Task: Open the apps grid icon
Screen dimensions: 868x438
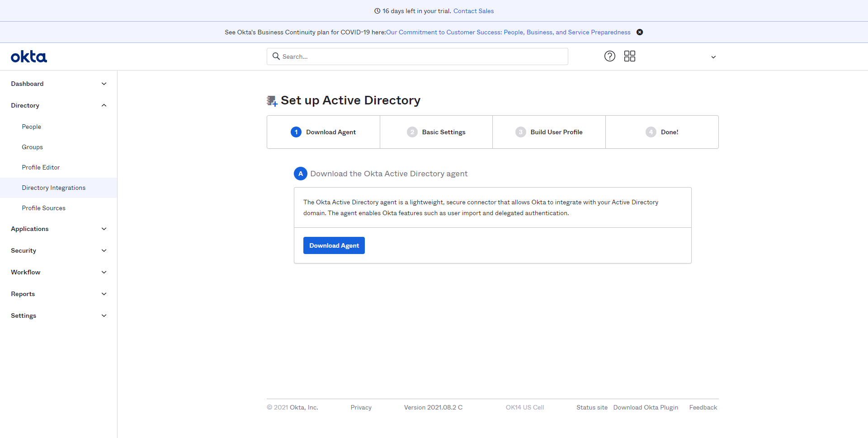Action: tap(630, 56)
